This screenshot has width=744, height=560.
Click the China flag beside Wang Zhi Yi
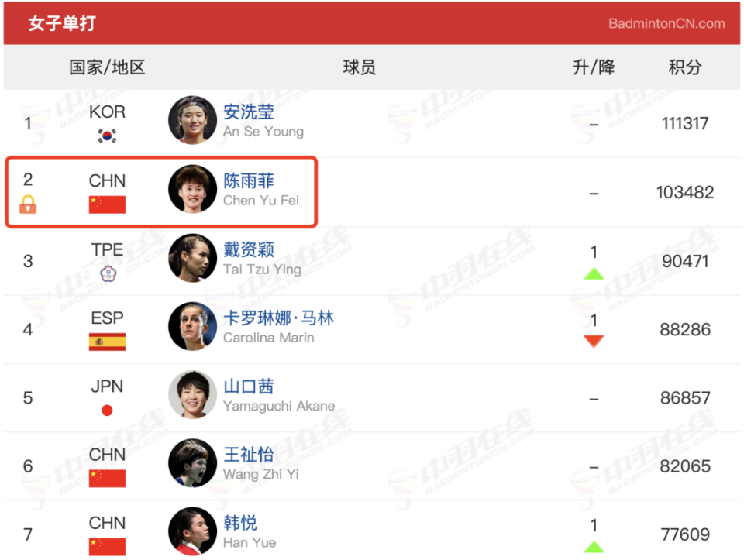[x=107, y=478]
